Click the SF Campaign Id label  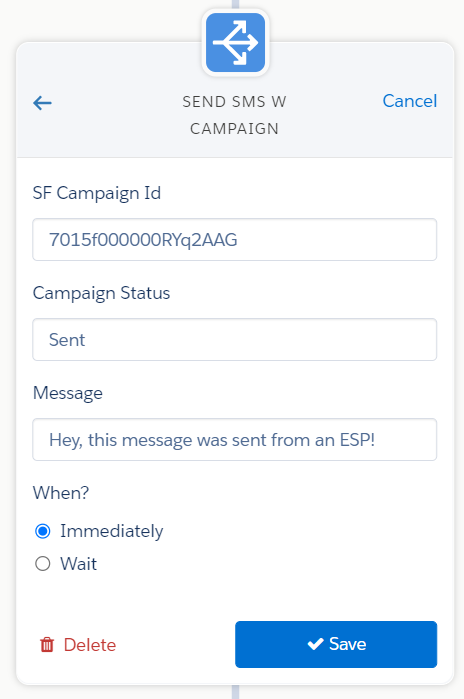(97, 193)
